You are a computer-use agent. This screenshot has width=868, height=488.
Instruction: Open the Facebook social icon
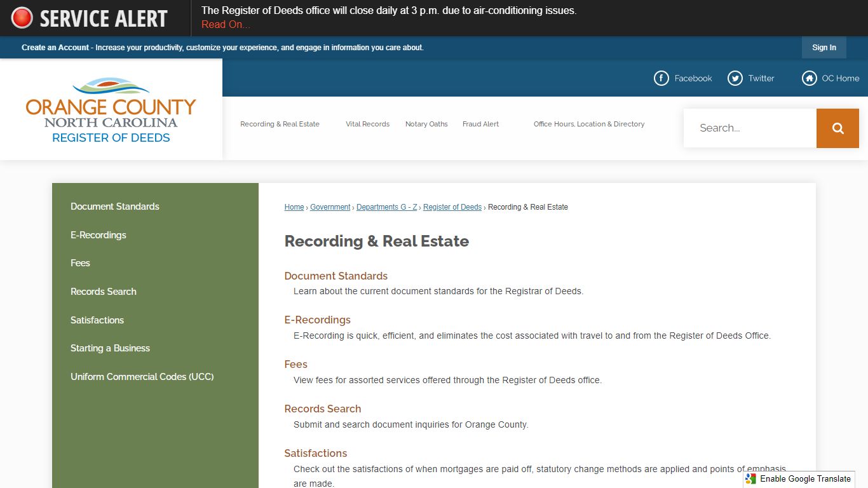coord(661,78)
